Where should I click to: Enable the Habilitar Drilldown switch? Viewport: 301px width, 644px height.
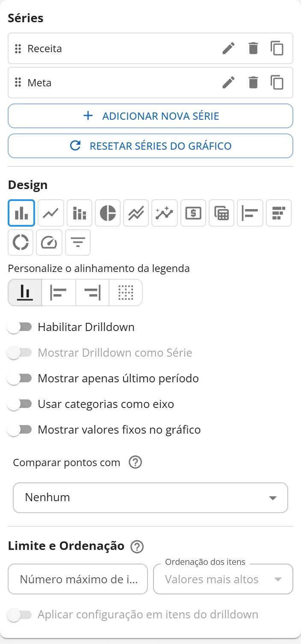[x=20, y=327]
